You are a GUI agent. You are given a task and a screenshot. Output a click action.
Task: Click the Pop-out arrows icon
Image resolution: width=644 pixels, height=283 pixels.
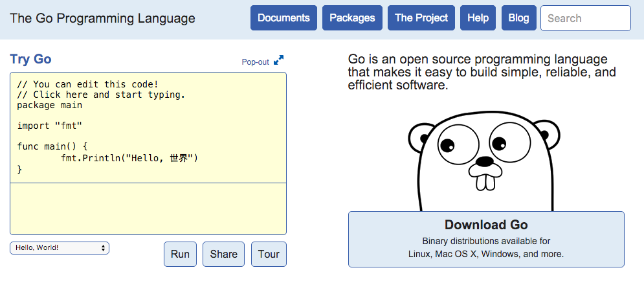click(278, 60)
